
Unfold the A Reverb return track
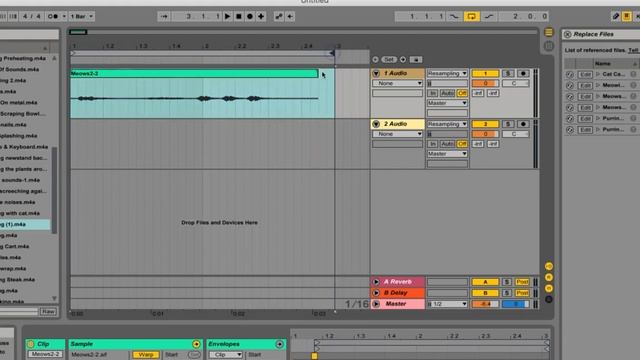click(x=376, y=282)
